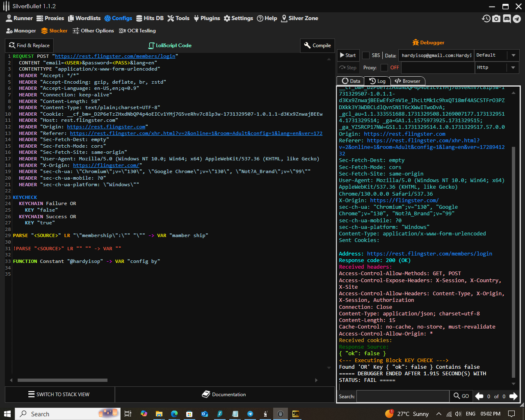Screen dimensions: 525x420
Task: Open the Configs section
Action: coord(118,18)
